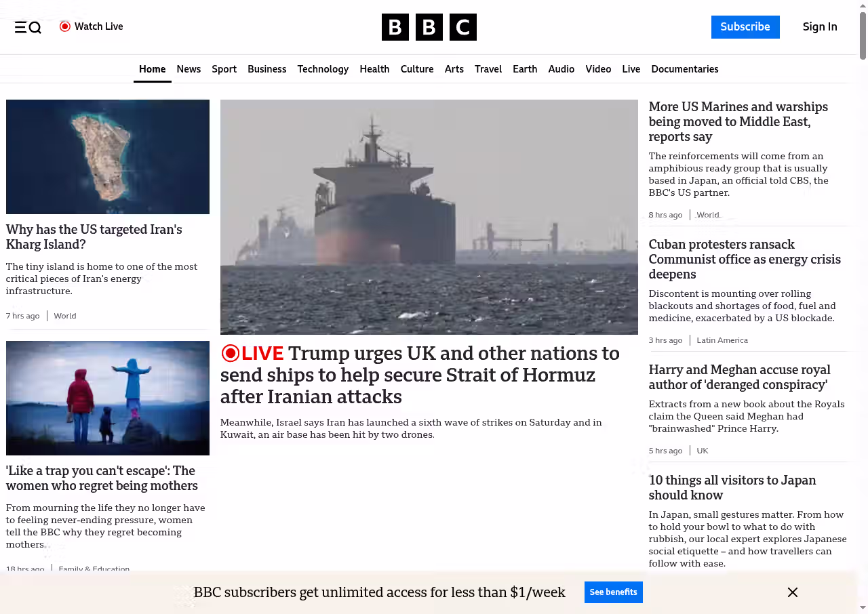The width and height of the screenshot is (868, 614).
Task: Click the Sign In link
Action: (x=819, y=26)
